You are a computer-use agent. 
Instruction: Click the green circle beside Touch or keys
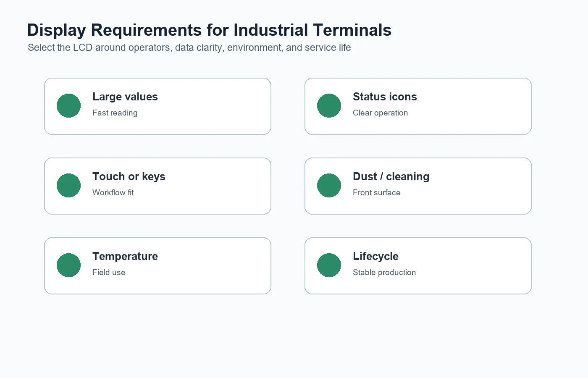click(68, 185)
